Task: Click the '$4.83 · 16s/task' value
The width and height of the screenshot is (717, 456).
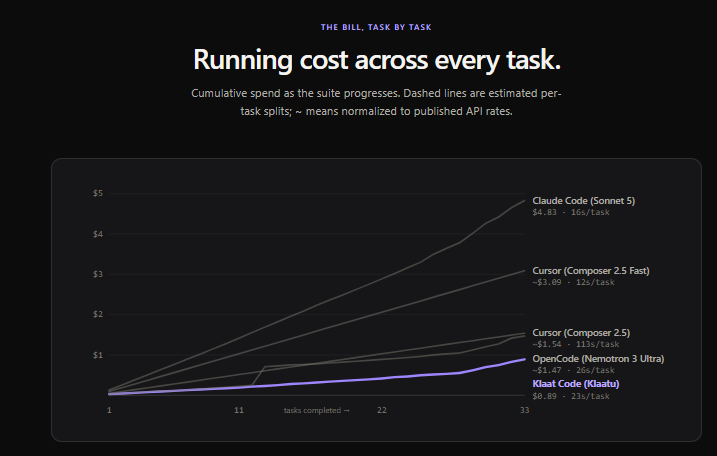Action: click(x=571, y=212)
